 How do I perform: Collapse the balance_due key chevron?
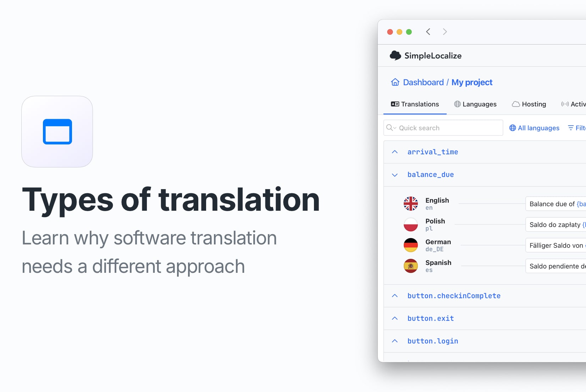point(395,175)
